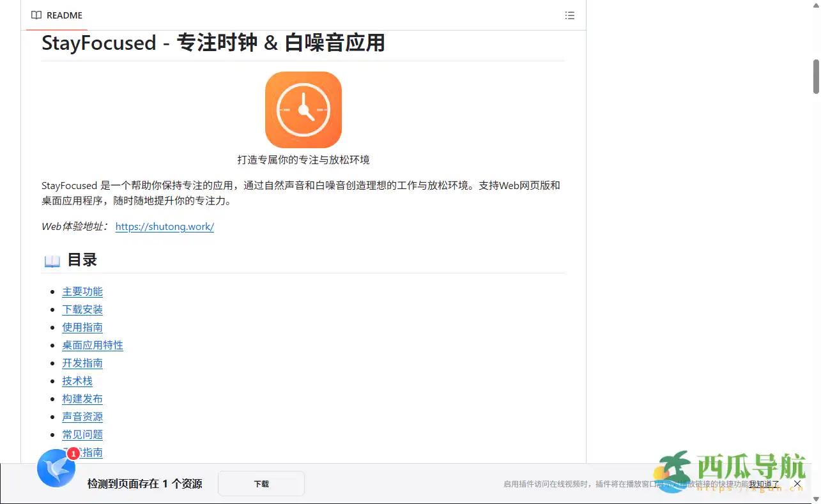Open the https://shutong.work/ link
The width and height of the screenshot is (821, 504).
coord(164,227)
